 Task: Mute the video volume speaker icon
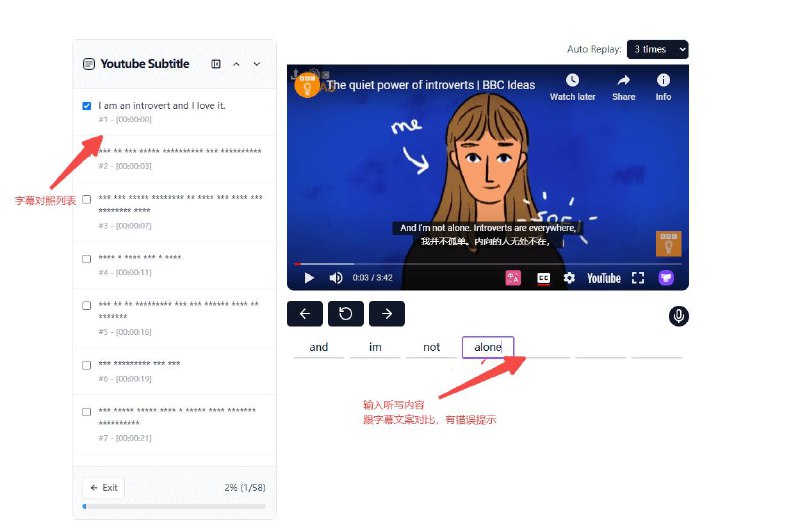click(336, 278)
